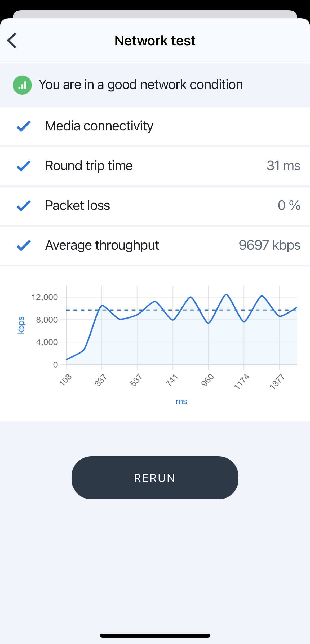310x644 pixels.
Task: Tap the 960 ms marker on chart axis
Action: tap(207, 380)
